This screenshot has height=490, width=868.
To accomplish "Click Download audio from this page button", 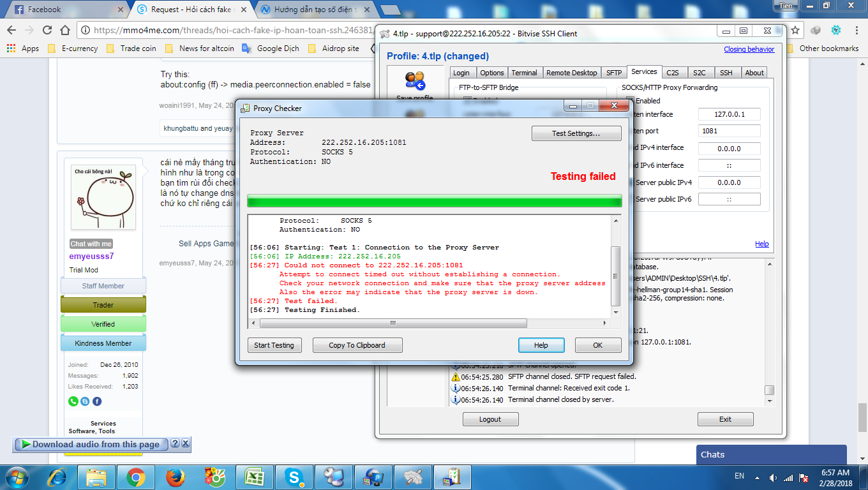I will point(91,444).
